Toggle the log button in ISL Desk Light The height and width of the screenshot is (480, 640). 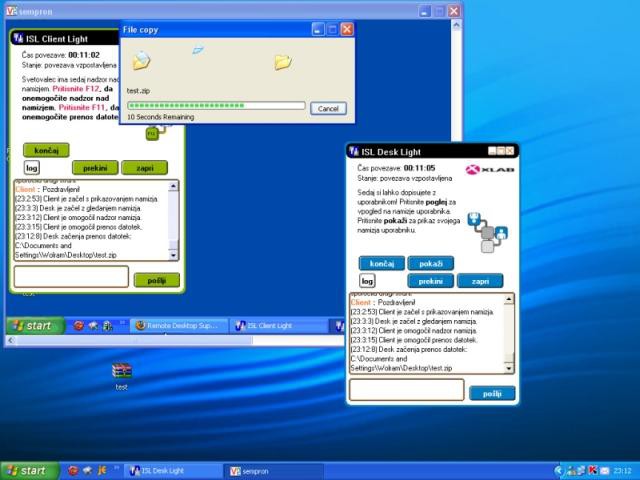[368, 281]
